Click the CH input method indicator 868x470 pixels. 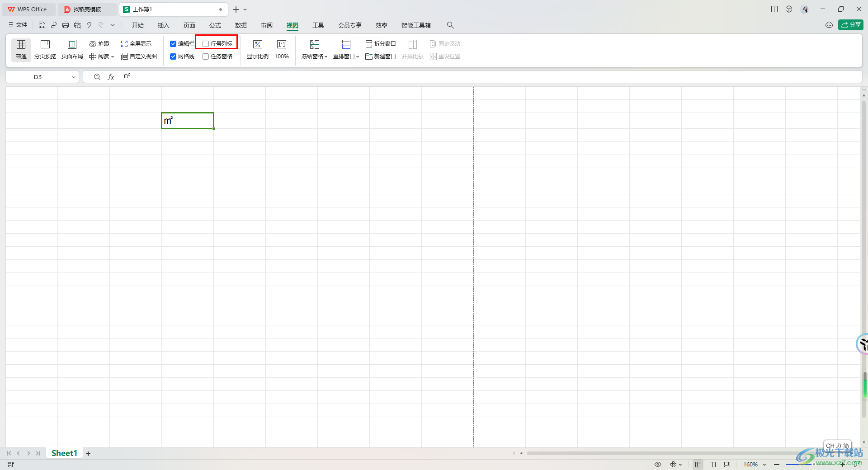tap(837, 446)
